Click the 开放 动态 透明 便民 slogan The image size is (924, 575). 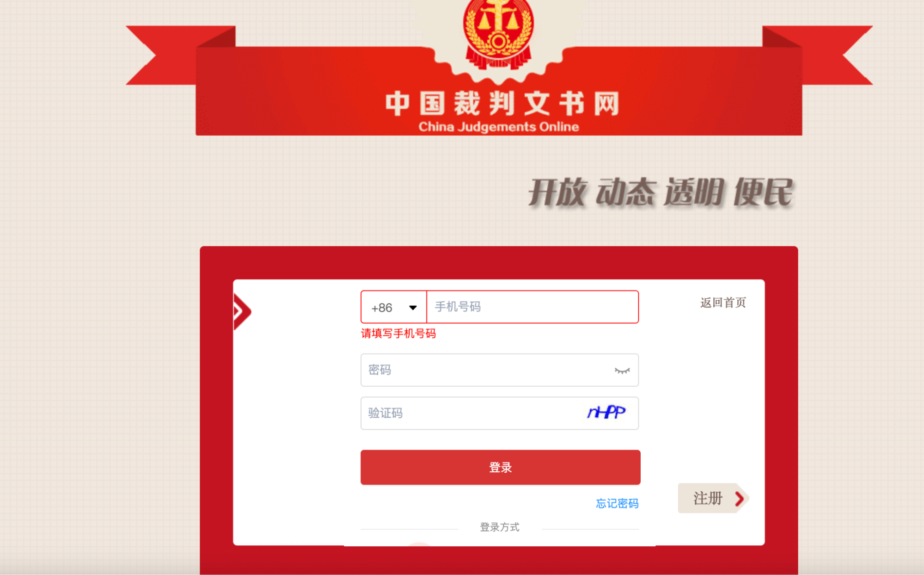pyautogui.click(x=661, y=192)
